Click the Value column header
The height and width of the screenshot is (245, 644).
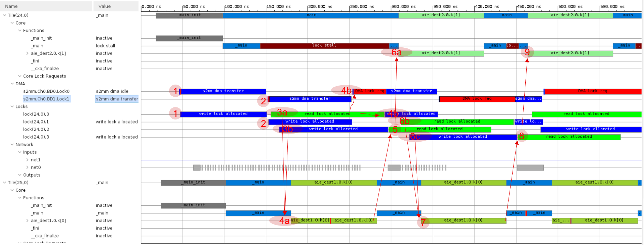click(x=116, y=6)
